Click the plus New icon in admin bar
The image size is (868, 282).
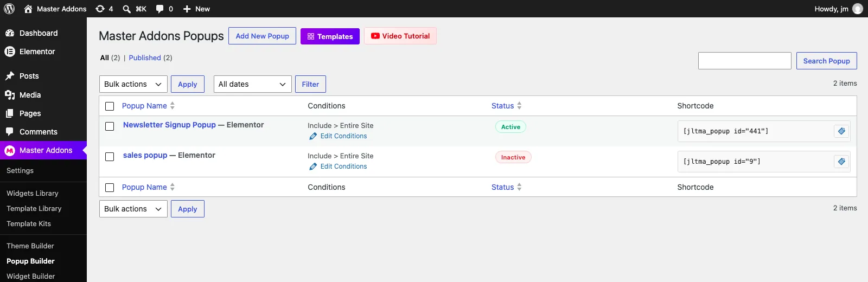click(x=187, y=9)
